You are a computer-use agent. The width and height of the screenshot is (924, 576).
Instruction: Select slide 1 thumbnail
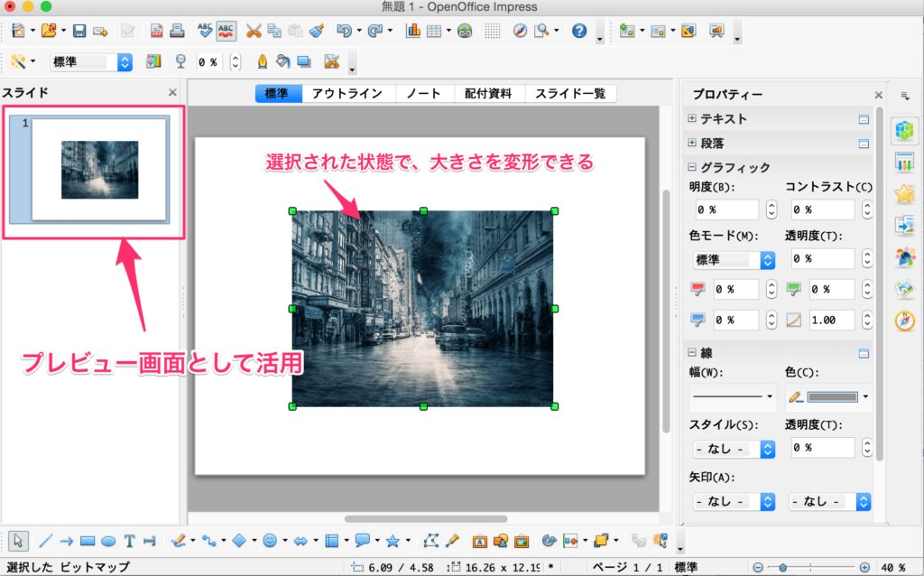click(99, 169)
